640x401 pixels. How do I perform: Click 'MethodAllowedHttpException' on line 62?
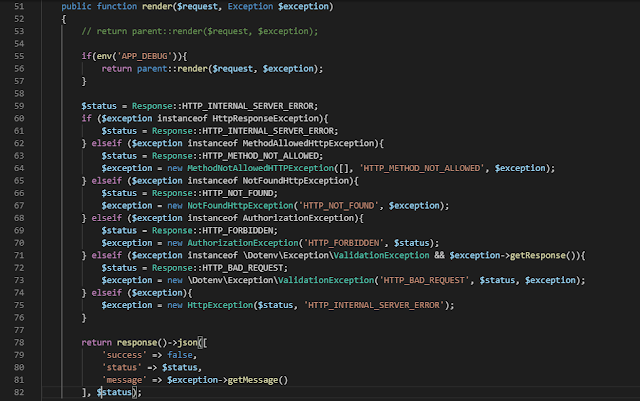click(x=308, y=143)
